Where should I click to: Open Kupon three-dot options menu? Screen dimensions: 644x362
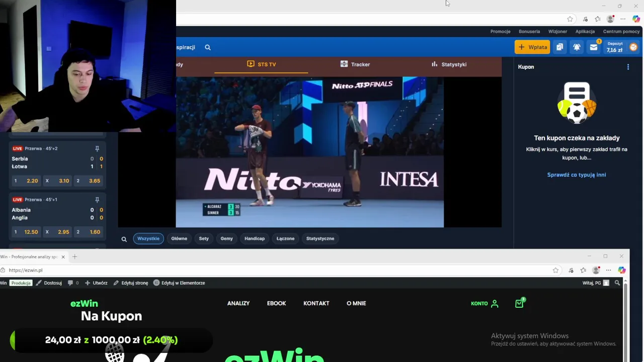tap(628, 67)
